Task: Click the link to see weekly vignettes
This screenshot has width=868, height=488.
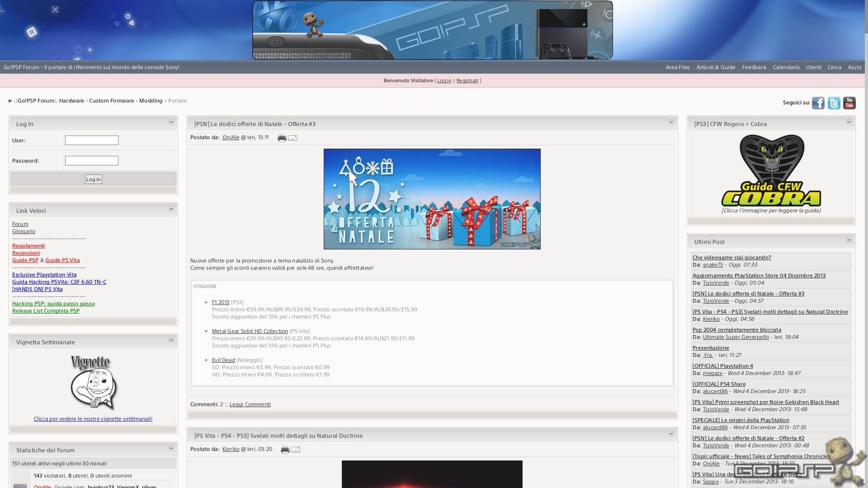Action: 93,419
